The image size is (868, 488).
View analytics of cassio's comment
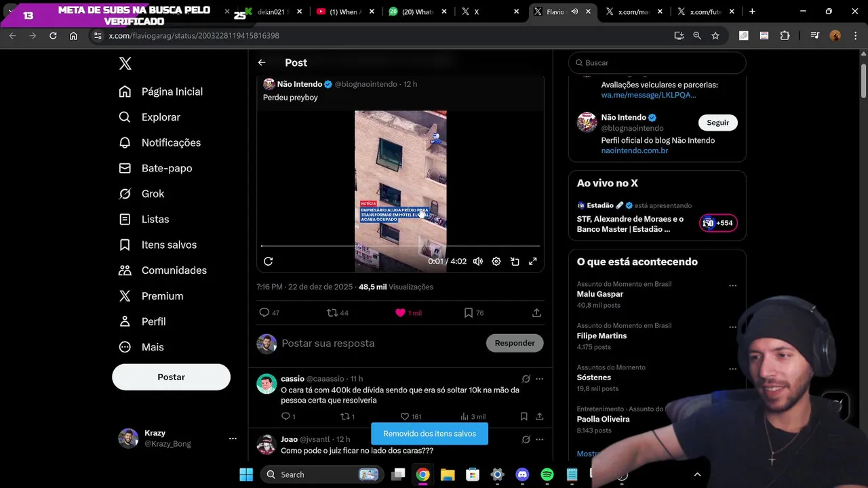click(x=473, y=416)
